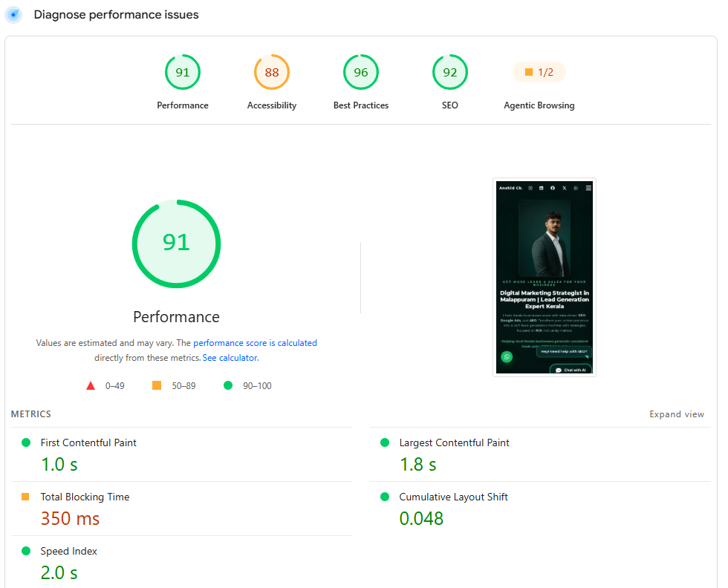Click the 1.8 s LCP value
This screenshot has width=728, height=588.
point(417,464)
